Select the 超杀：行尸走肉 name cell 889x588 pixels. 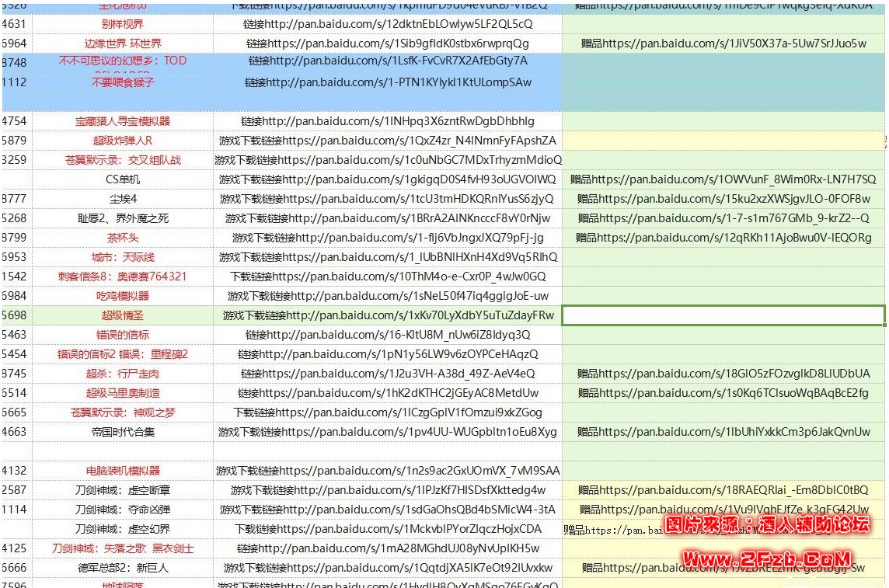[123, 374]
